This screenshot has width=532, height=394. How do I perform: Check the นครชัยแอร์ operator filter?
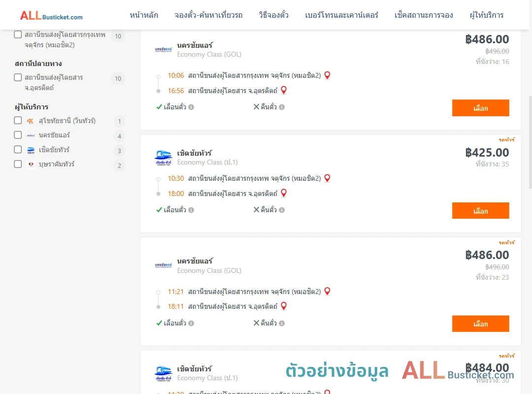(x=18, y=135)
